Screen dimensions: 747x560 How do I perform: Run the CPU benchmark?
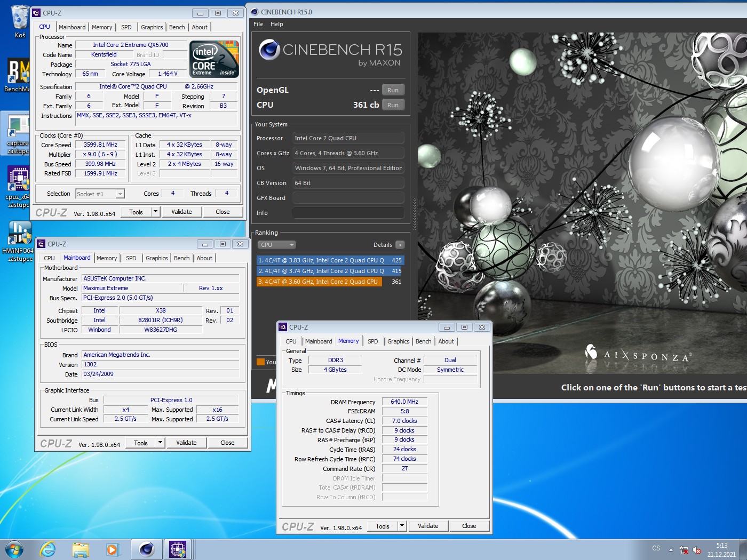point(393,105)
